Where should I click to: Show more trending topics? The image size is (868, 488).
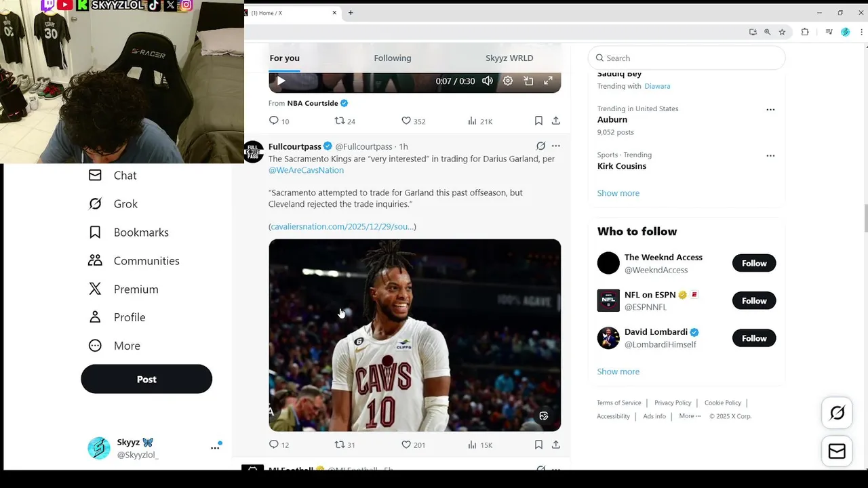[618, 193]
